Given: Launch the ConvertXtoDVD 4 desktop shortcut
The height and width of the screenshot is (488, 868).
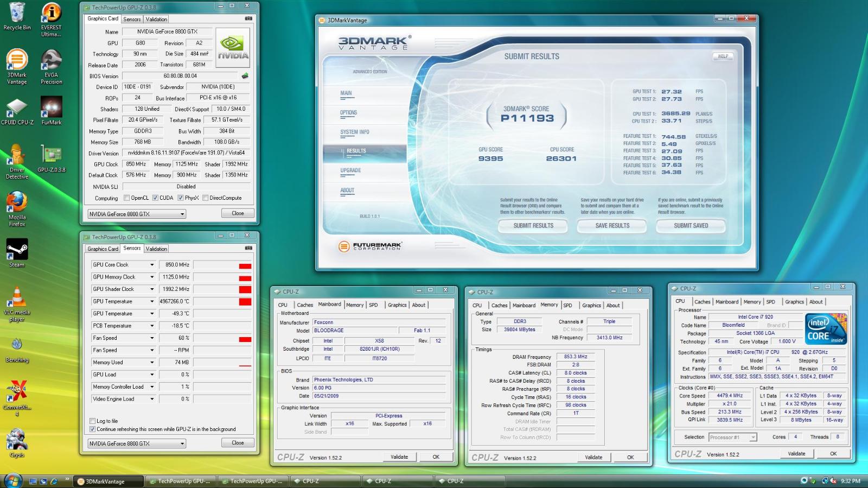Looking at the screenshot, I should click(x=17, y=398).
